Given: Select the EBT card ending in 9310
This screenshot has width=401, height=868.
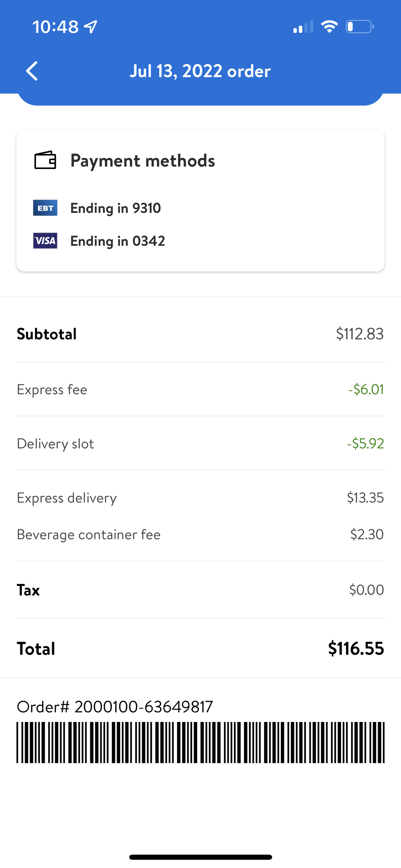Looking at the screenshot, I should [116, 208].
